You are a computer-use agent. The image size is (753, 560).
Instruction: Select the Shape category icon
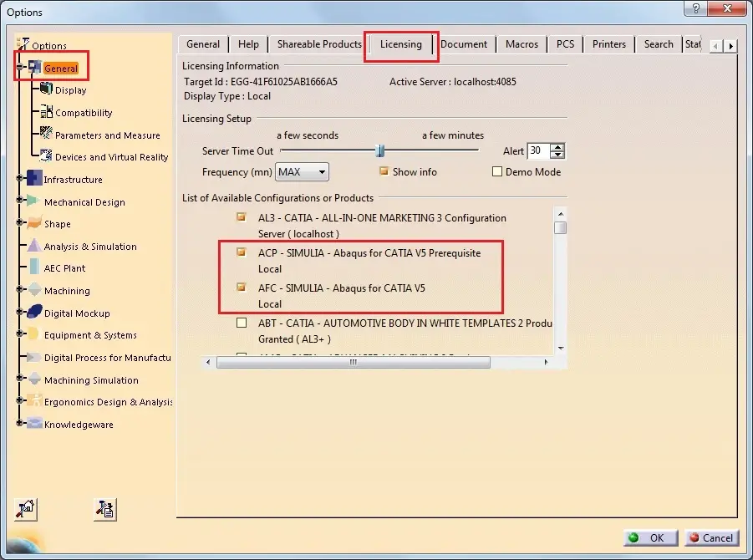click(x=34, y=223)
